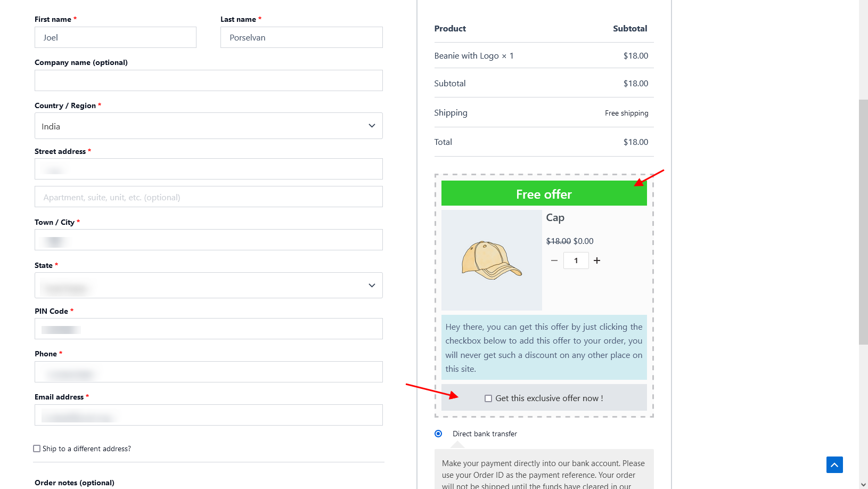The image size is (868, 489).
Task: Tick the Get this exclusive offer checkbox
Action: pyautogui.click(x=488, y=398)
